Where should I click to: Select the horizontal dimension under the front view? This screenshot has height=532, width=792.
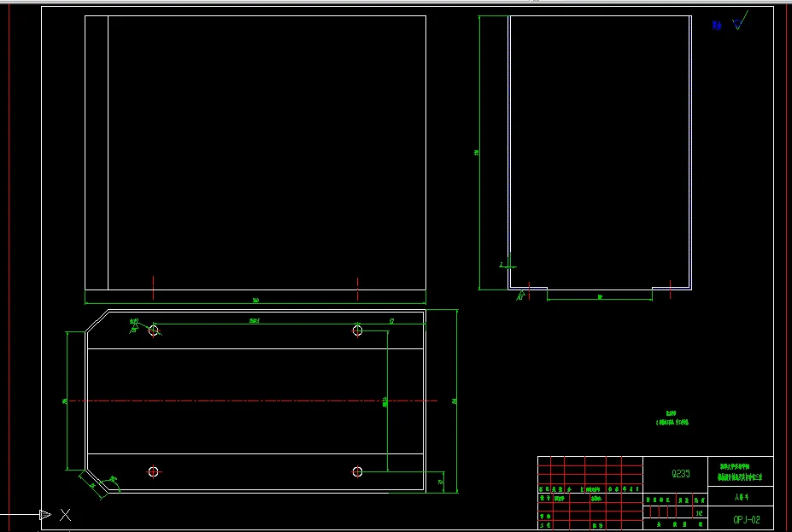[255, 301]
